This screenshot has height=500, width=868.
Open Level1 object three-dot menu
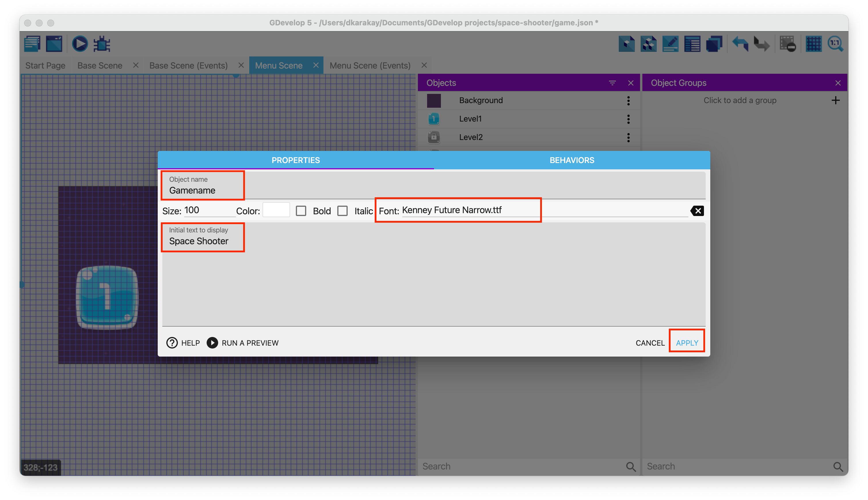pyautogui.click(x=628, y=119)
